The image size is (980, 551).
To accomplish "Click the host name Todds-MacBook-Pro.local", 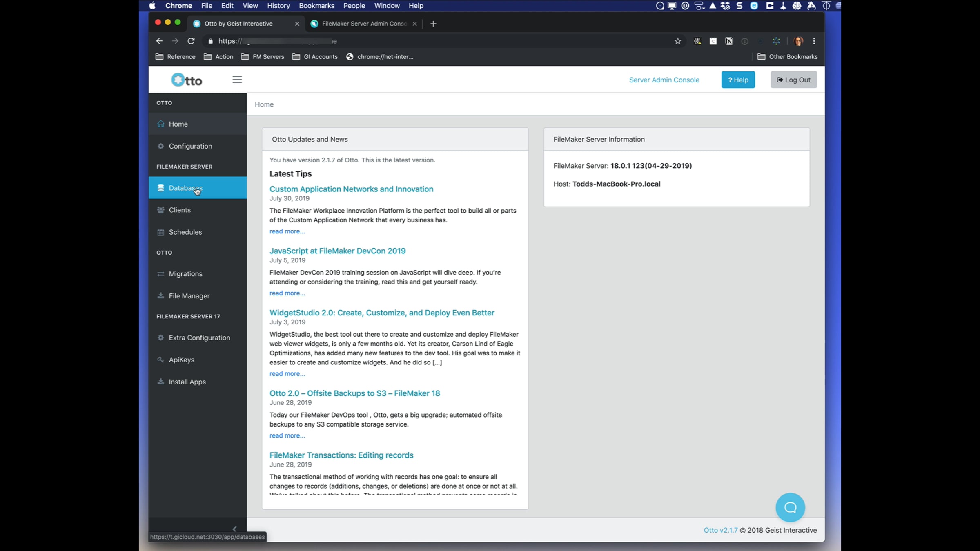I will coord(616,184).
